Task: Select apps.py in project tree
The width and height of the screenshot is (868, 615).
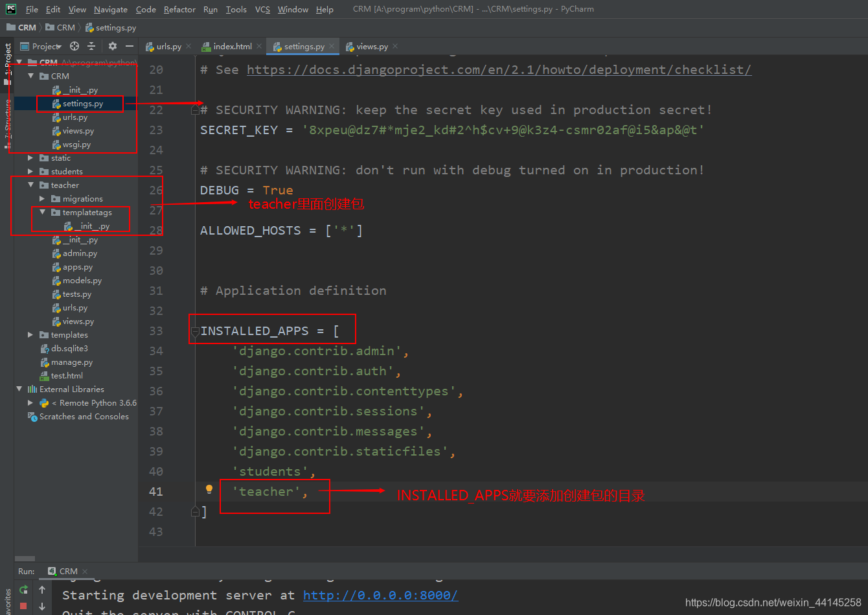Action: 77,266
